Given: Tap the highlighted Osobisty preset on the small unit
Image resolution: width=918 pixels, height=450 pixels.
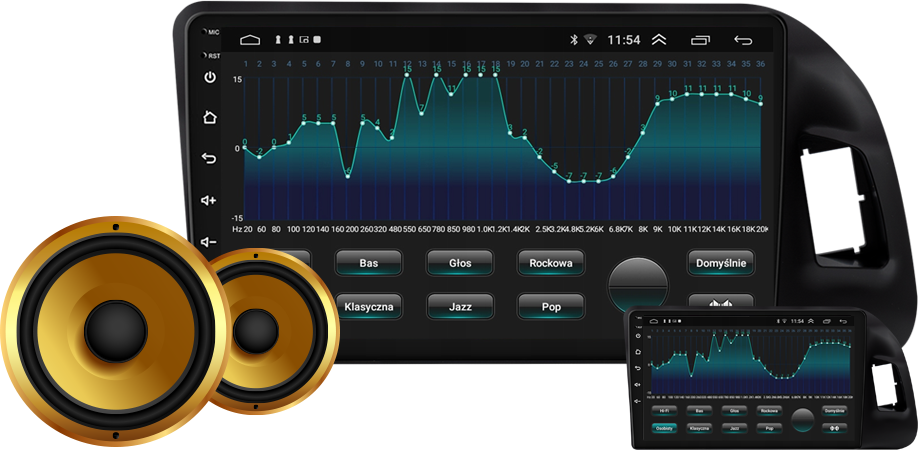Looking at the screenshot, I should coord(663,427).
